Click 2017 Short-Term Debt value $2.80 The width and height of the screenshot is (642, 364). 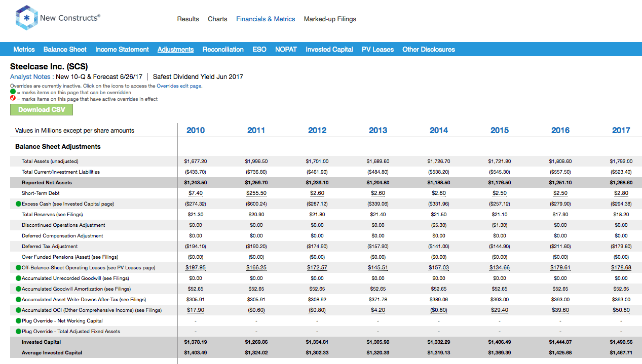click(621, 193)
